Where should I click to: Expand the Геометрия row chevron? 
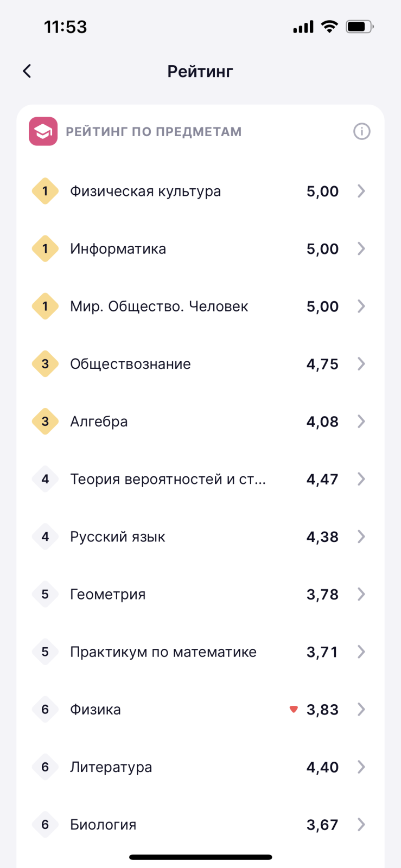tap(361, 594)
